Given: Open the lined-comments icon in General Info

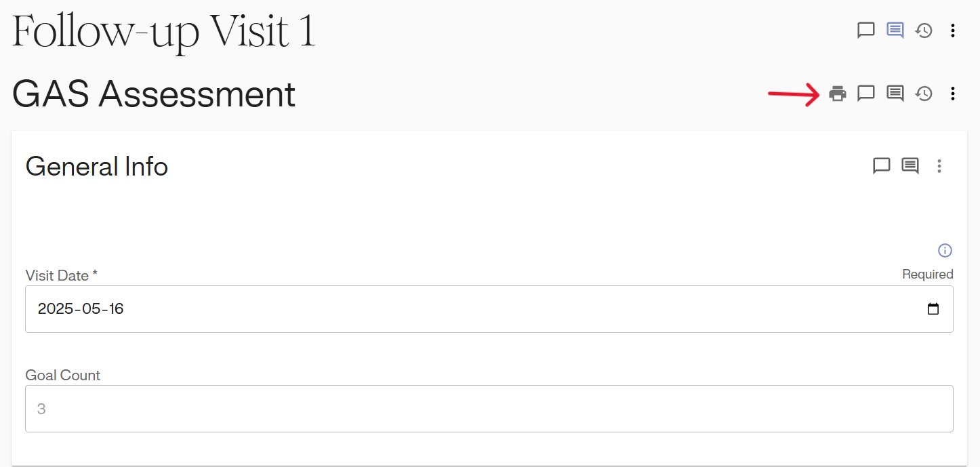Looking at the screenshot, I should (910, 166).
